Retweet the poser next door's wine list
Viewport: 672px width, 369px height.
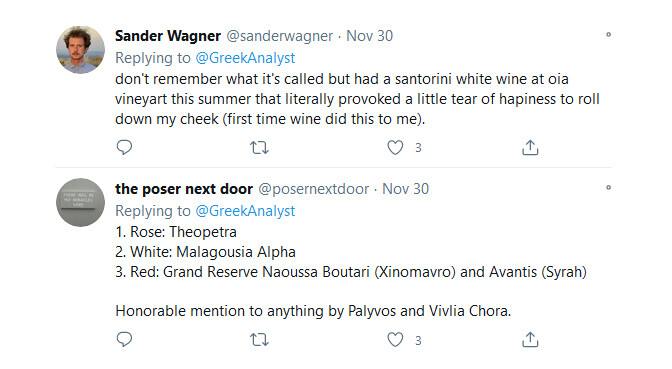259,340
